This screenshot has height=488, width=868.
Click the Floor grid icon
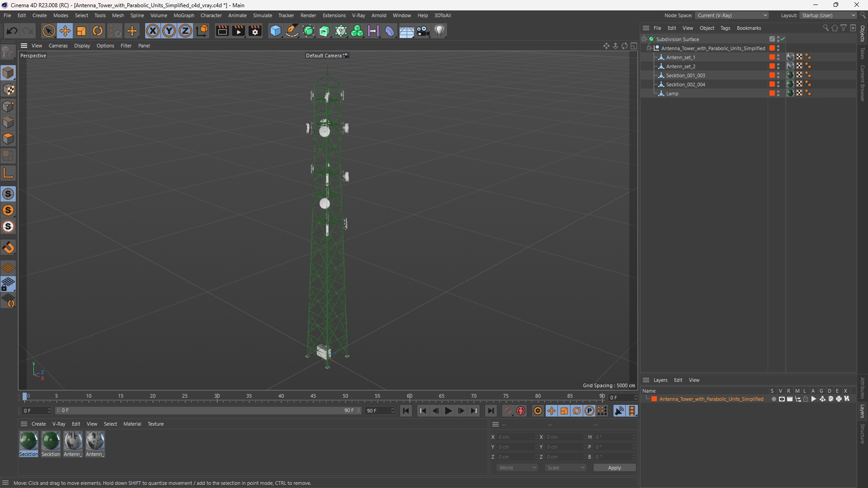406,31
